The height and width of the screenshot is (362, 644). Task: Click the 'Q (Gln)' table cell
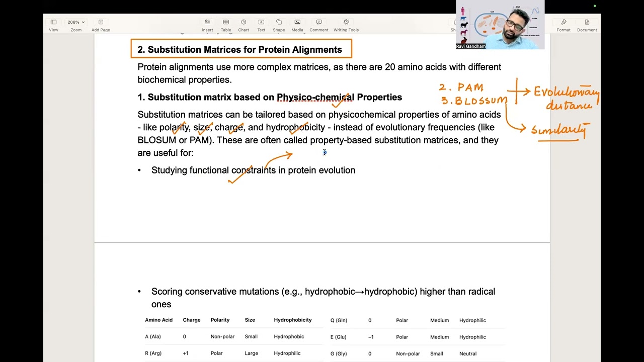point(339,320)
